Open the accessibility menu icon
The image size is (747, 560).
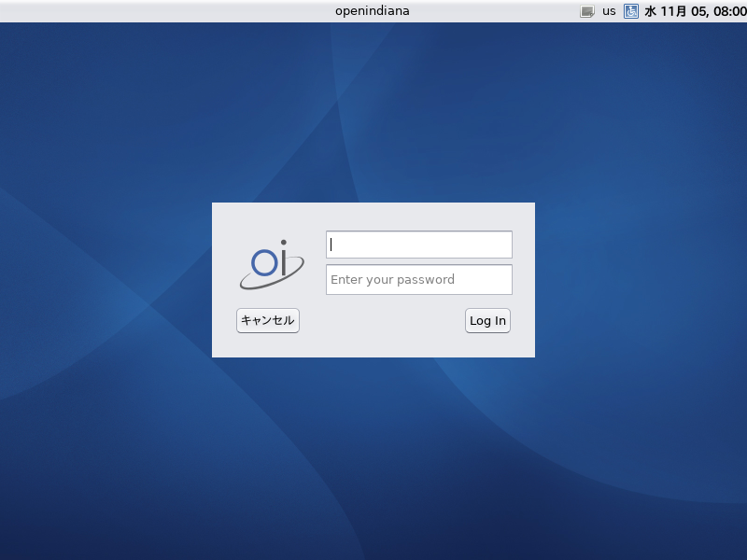631,11
